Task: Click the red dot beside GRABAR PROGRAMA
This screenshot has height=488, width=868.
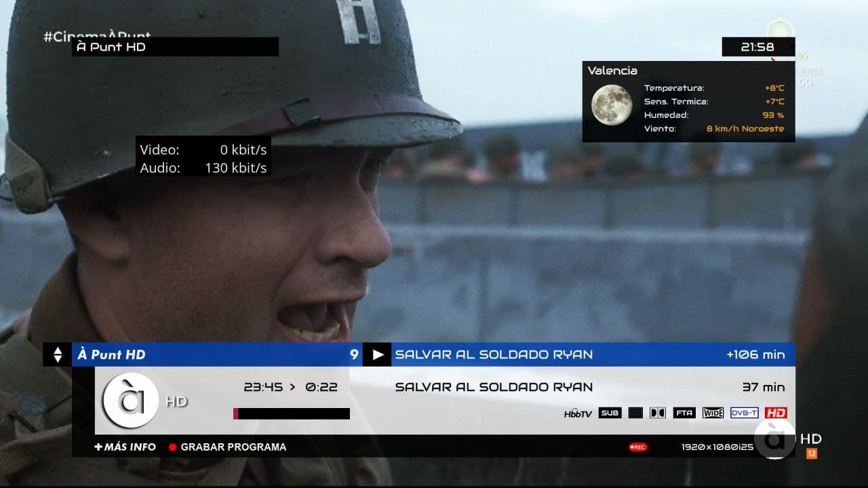Action: (173, 447)
